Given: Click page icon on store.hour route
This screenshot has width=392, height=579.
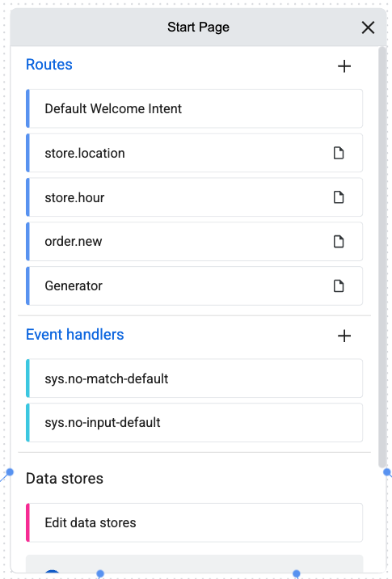Looking at the screenshot, I should pos(339,197).
